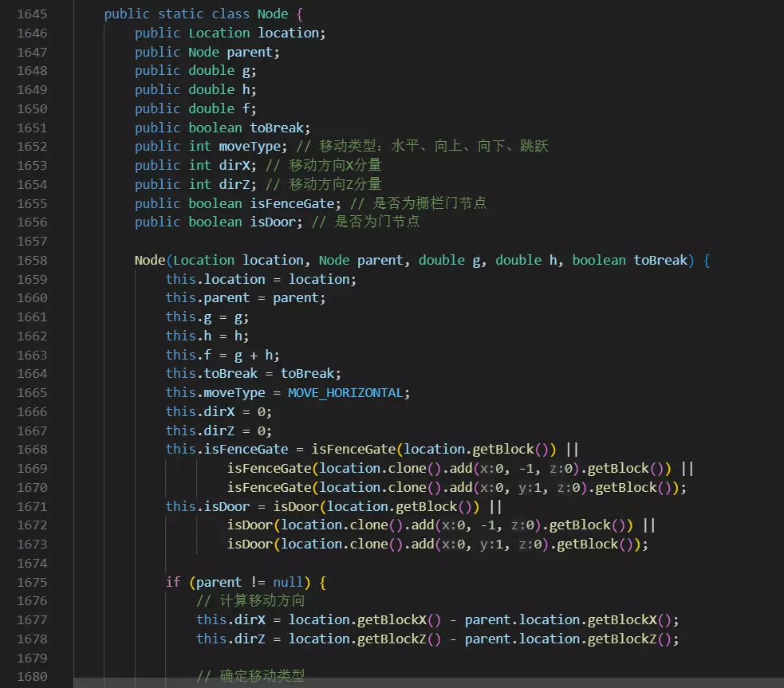The width and height of the screenshot is (784, 688).
Task: Click the 'if' keyword on line 1675
Action: pyautogui.click(x=173, y=582)
